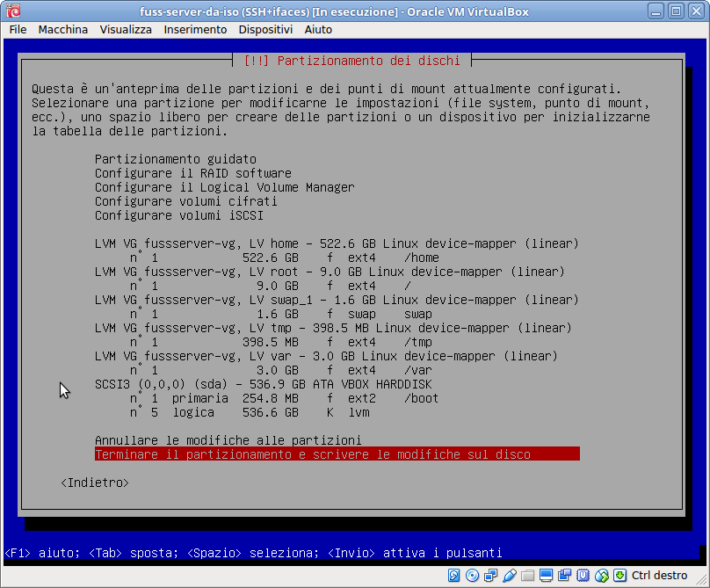The image size is (710, 588).
Task: Select the LV root 9.0 GB volume row
Action: [x=330, y=272]
